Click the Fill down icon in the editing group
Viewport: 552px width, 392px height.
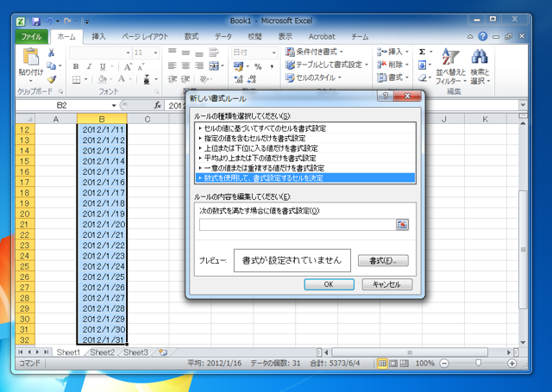pos(423,65)
